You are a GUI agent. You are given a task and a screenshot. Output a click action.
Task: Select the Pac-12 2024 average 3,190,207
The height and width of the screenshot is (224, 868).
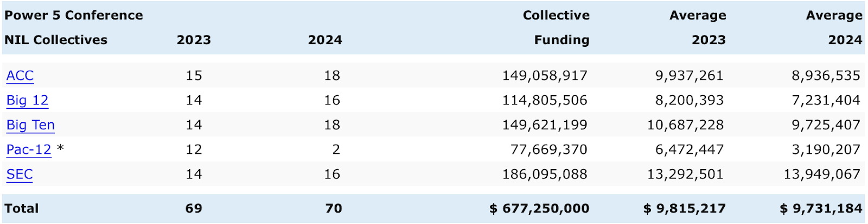pyautogui.click(x=826, y=150)
